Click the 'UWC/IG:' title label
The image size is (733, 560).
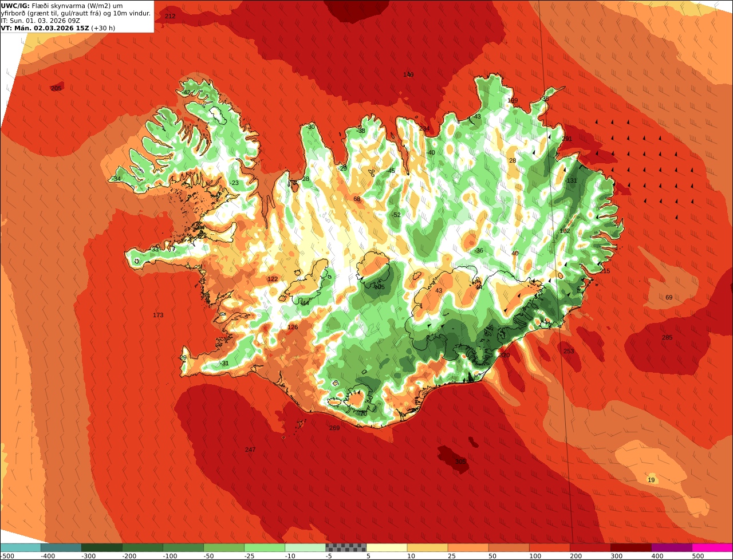coord(15,5)
